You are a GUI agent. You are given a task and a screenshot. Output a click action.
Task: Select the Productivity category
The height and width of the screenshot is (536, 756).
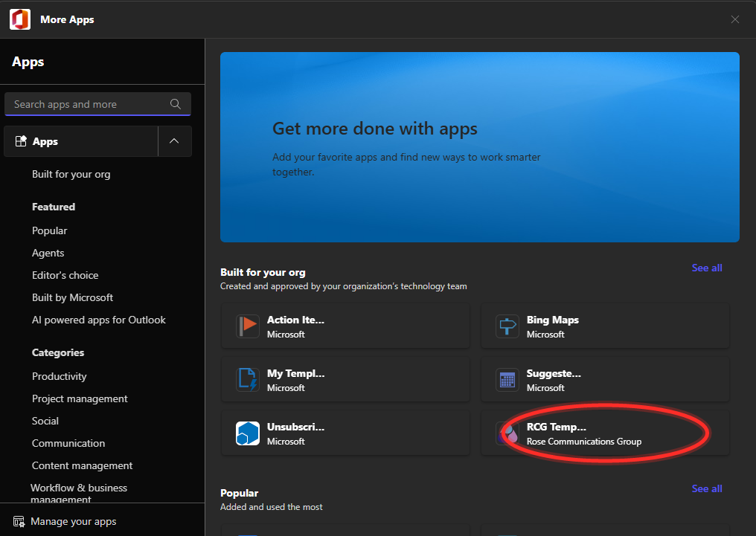60,376
